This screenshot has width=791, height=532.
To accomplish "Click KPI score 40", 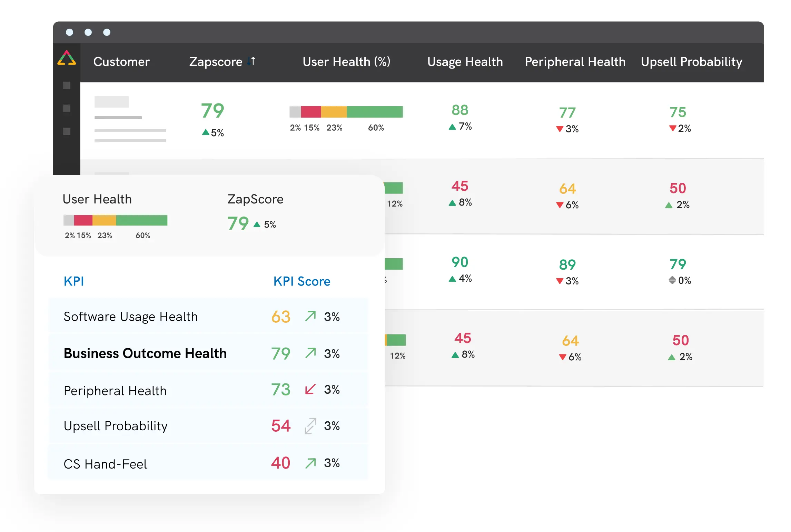I will 280,463.
